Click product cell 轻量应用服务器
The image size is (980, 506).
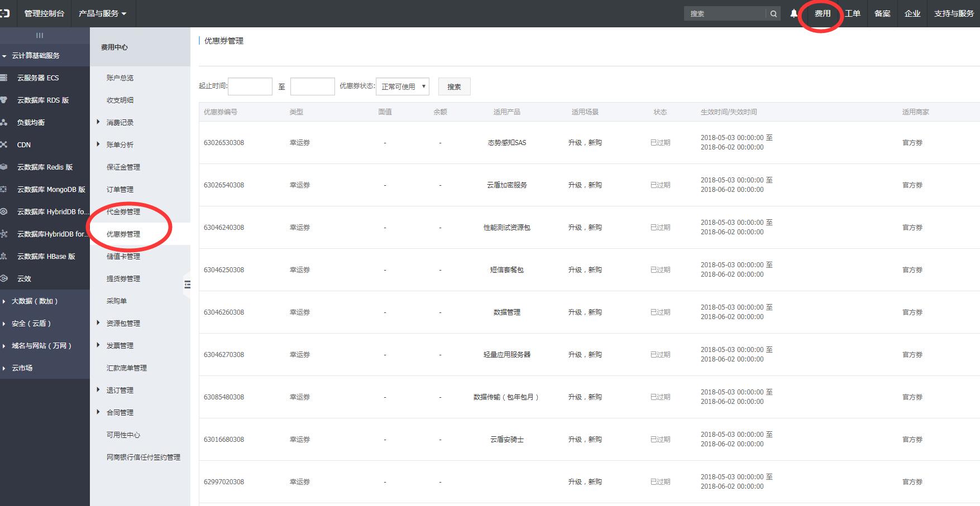click(x=507, y=354)
